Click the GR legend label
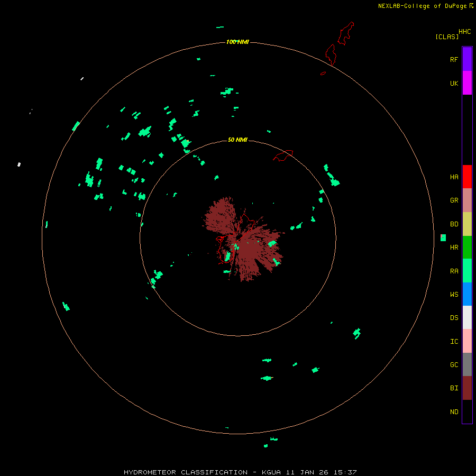 [x=454, y=200]
